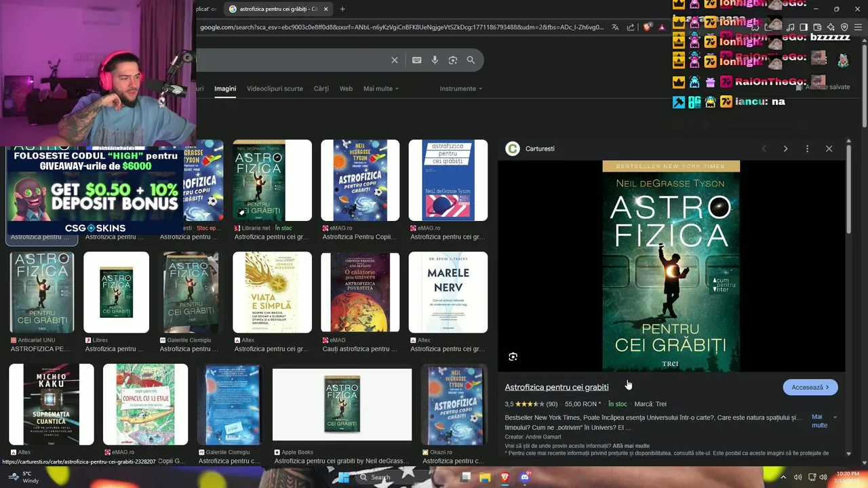Image resolution: width=868 pixels, height=488 pixels.
Task: Open the media playlist music icon
Action: pyautogui.click(x=790, y=27)
